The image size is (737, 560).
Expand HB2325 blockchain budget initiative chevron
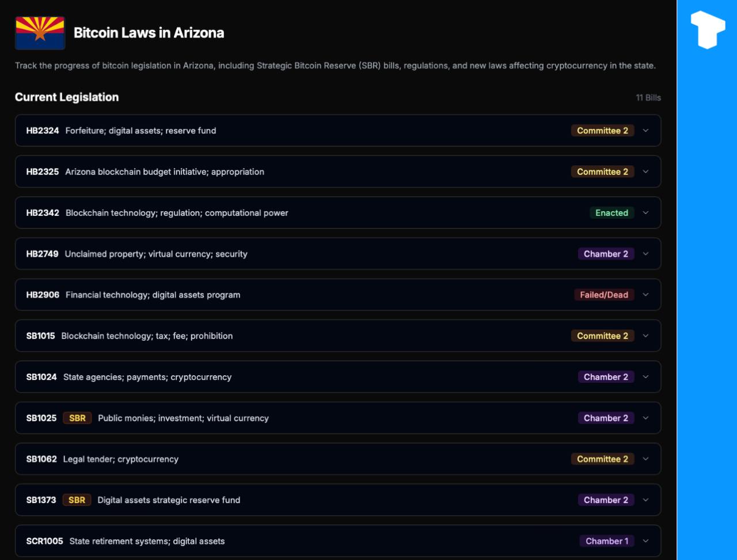(645, 172)
